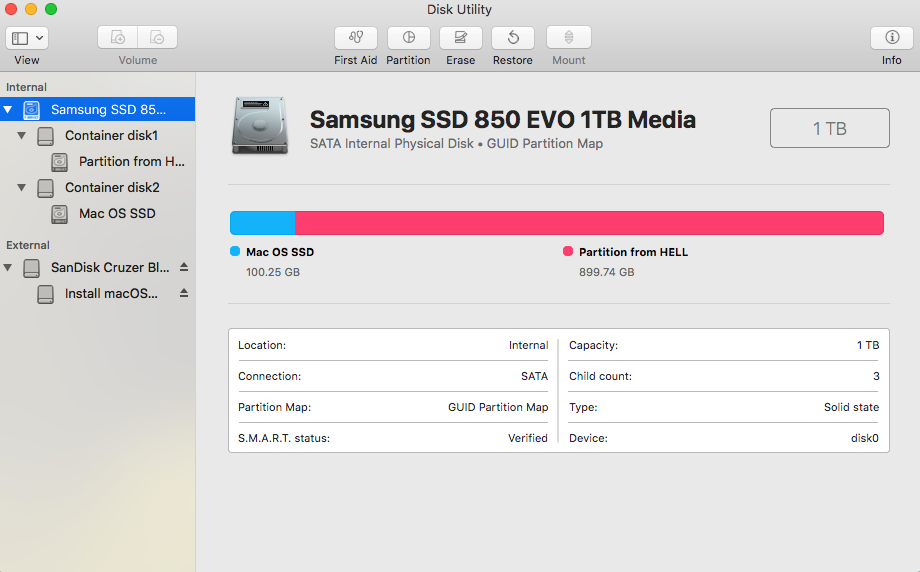This screenshot has height=572, width=920.
Task: Click the Samsung SSD 850 EVO 1TB Media title
Action: tap(503, 120)
